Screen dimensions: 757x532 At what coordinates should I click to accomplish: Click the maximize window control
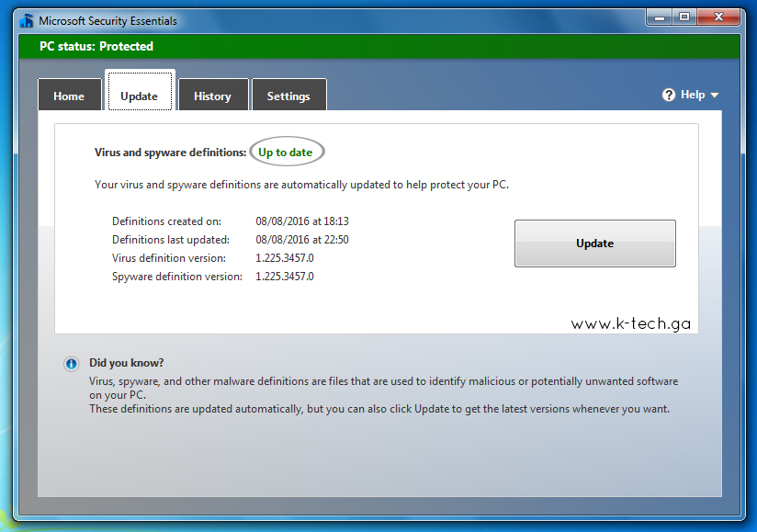pos(684,17)
